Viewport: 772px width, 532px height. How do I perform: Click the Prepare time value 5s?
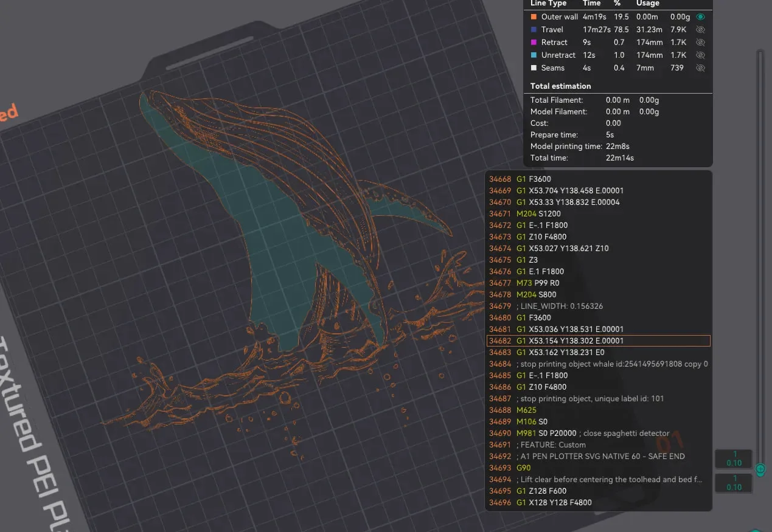coord(610,135)
